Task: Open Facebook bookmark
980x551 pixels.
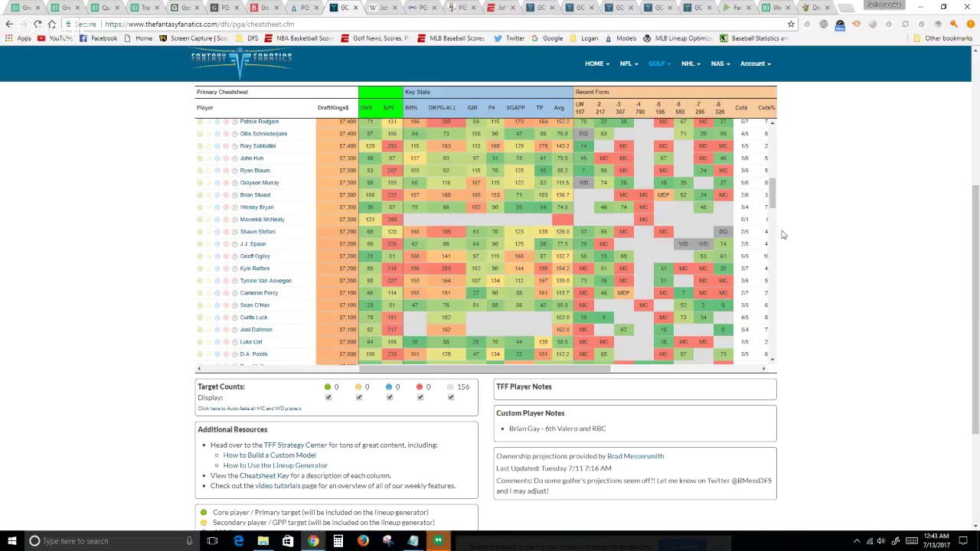Action: point(98,38)
